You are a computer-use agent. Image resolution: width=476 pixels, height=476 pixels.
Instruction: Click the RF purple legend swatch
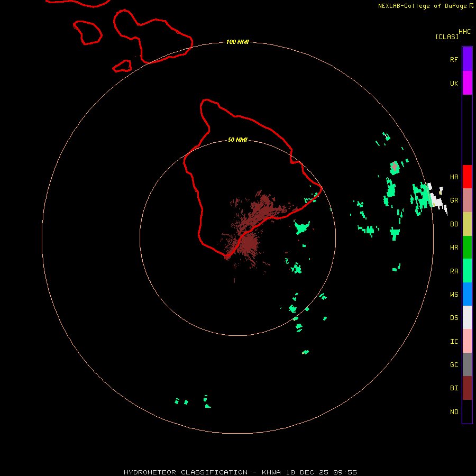[467, 59]
